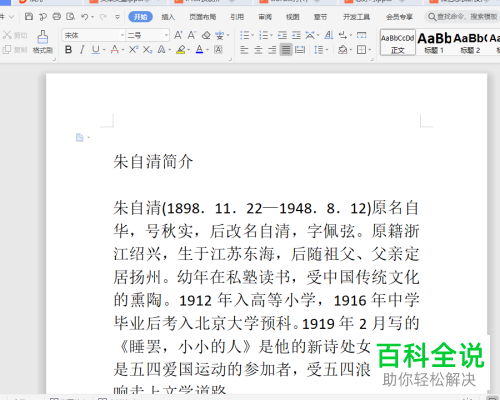Image resolution: width=500 pixels, height=400 pixels.
Task: Click the Show/Hide paragraph marks icon
Action: [x=343, y=35]
